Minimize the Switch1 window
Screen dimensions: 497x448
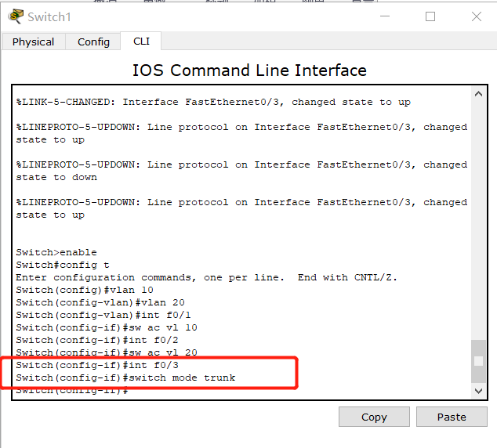(385, 16)
